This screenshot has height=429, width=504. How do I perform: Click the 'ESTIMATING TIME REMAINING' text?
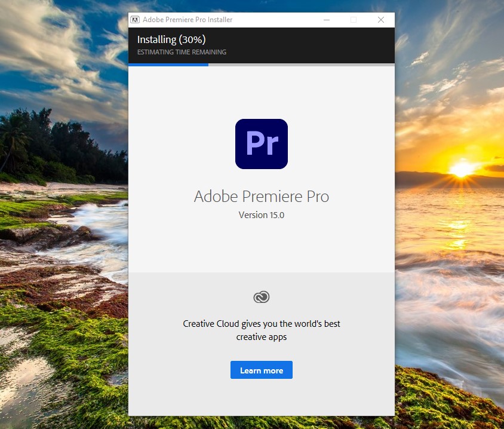click(x=182, y=52)
